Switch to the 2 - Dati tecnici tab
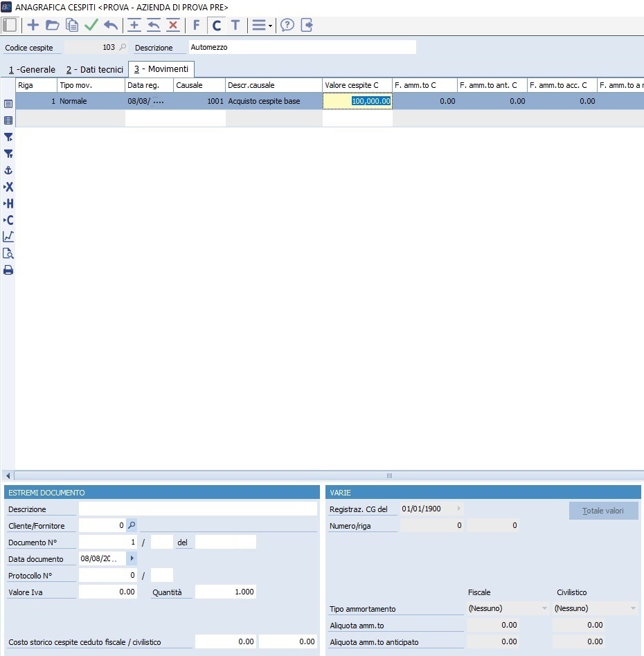Screen dimensions: 644x656 point(95,70)
